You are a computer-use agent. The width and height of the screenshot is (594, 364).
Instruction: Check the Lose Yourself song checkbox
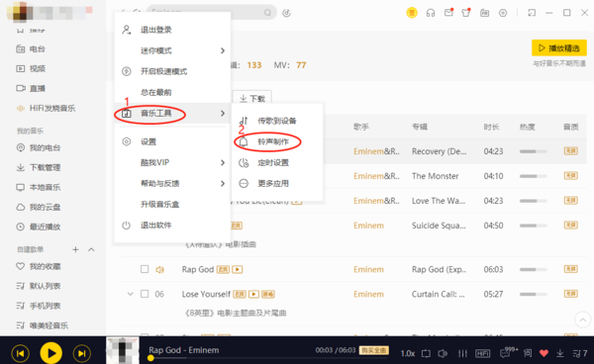click(145, 294)
